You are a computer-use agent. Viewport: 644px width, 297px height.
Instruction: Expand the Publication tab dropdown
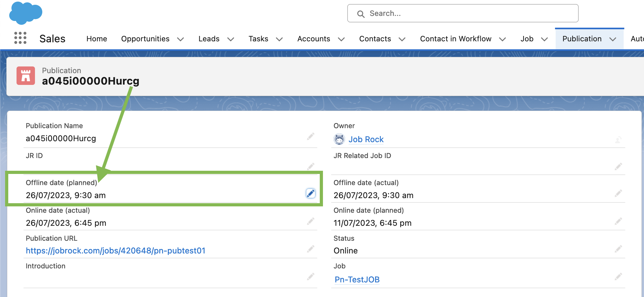point(613,39)
